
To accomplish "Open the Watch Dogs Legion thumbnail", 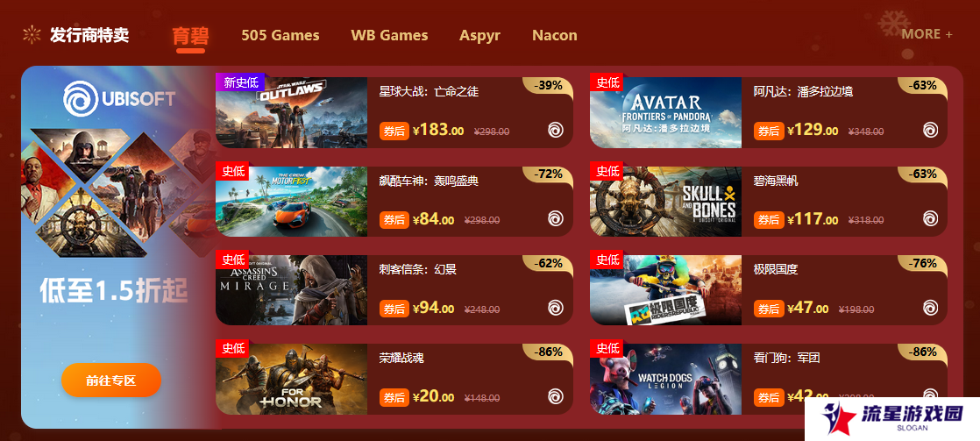I will [x=665, y=379].
